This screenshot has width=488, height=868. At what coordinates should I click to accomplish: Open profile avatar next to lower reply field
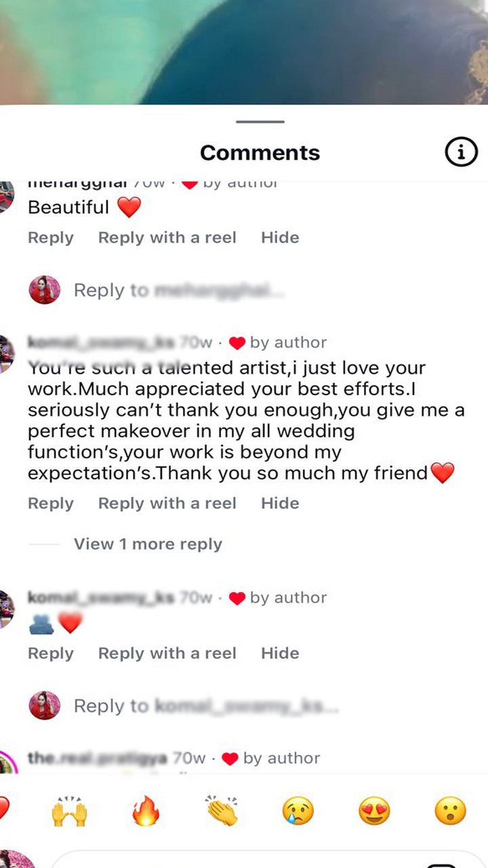click(45, 706)
